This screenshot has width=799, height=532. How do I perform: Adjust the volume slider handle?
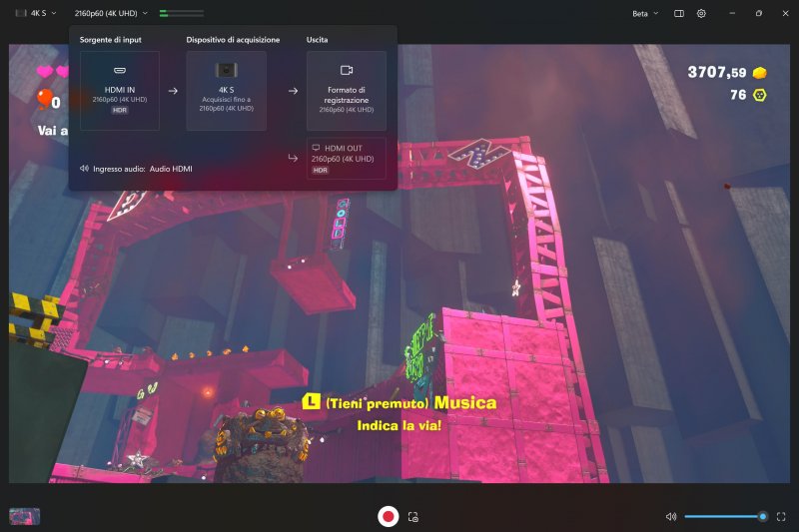pyautogui.click(x=762, y=517)
